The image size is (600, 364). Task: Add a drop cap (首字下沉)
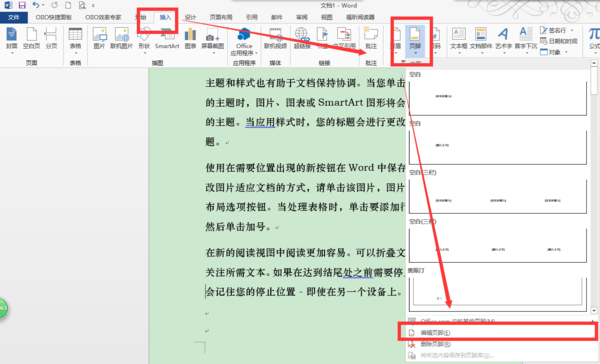(525, 40)
